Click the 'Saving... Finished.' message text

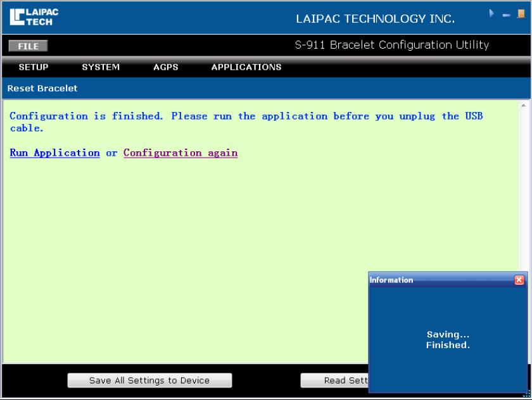(448, 340)
